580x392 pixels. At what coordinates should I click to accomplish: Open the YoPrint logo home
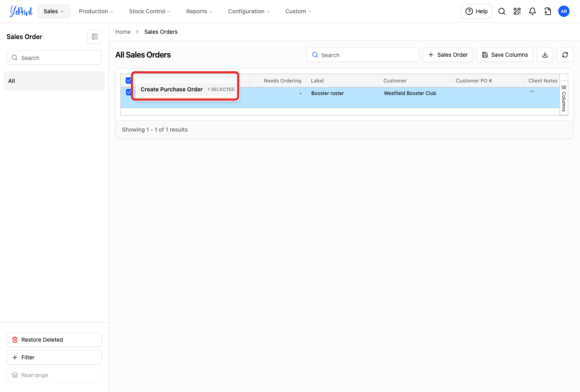click(21, 11)
